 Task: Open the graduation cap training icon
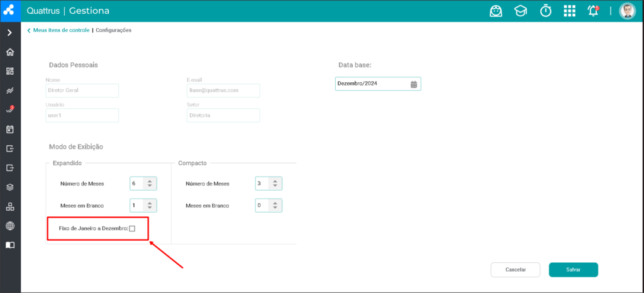pyautogui.click(x=520, y=11)
